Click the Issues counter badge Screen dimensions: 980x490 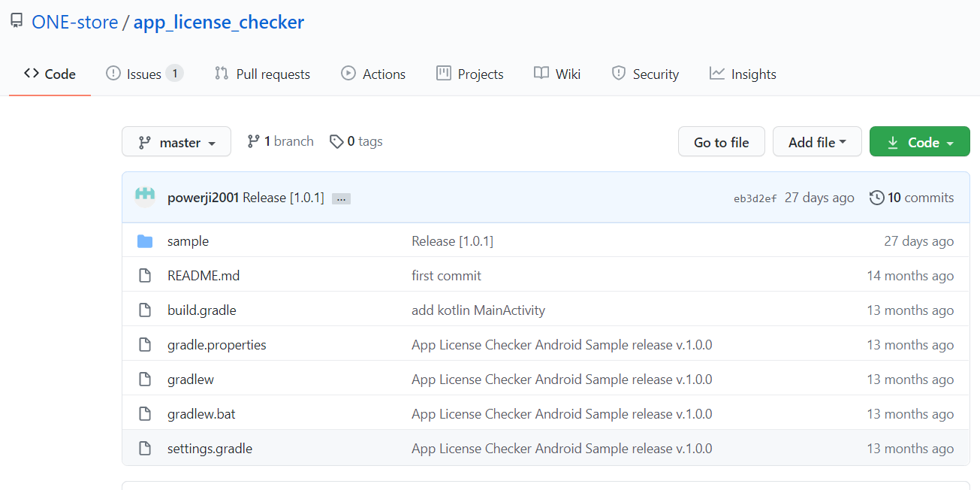point(174,74)
